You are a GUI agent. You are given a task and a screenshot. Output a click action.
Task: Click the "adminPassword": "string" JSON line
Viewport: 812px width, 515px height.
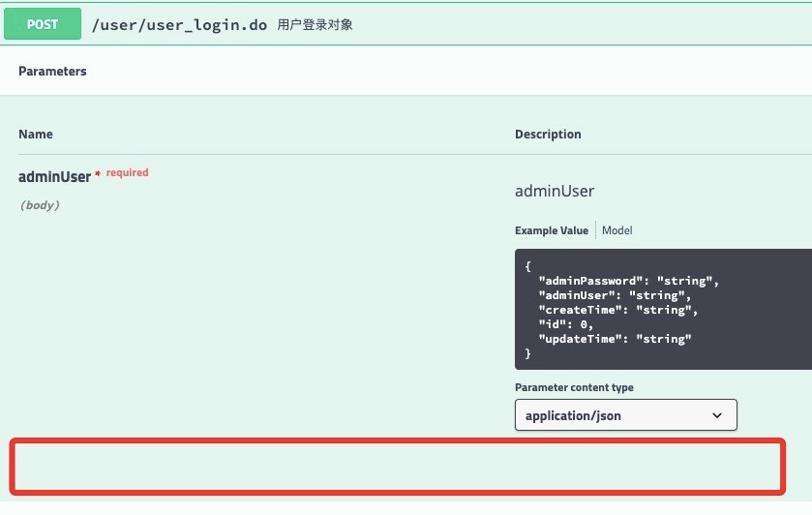629,281
